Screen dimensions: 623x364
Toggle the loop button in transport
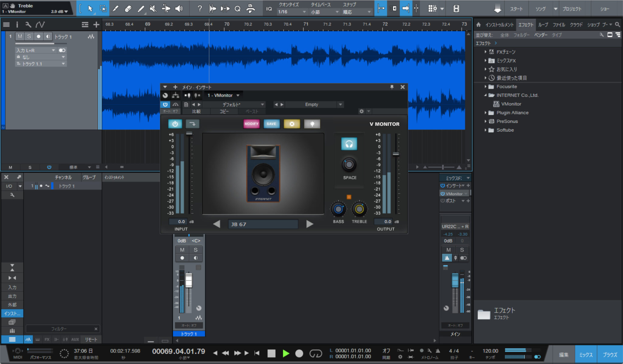[x=315, y=353]
